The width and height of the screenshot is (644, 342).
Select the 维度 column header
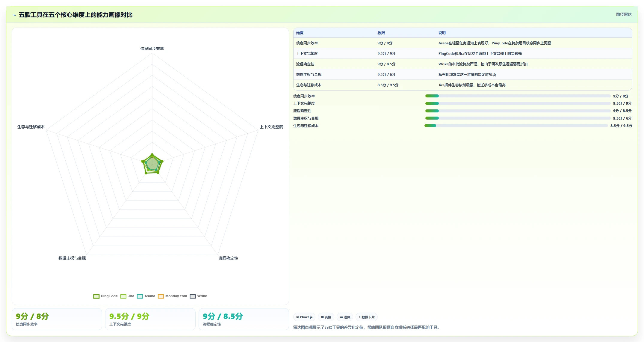[x=300, y=33]
